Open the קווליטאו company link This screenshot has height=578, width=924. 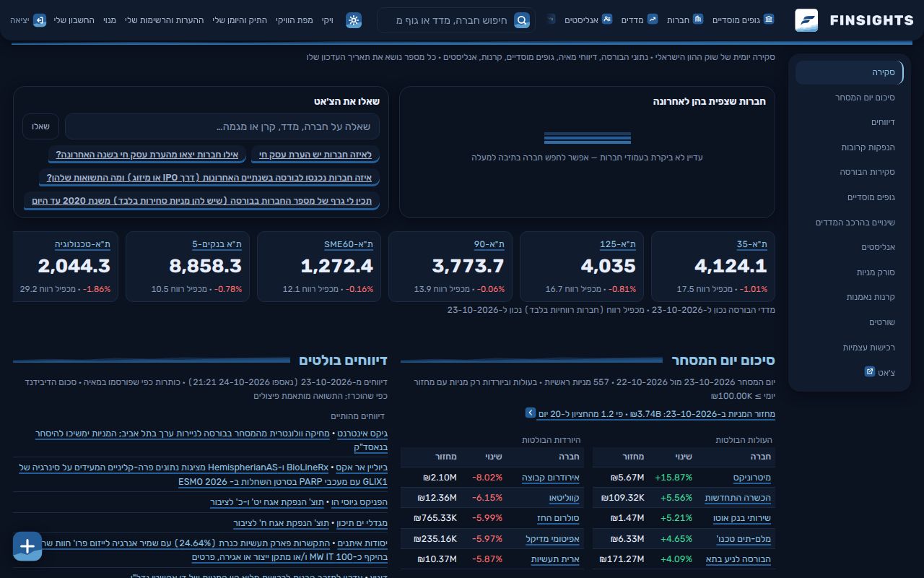tap(565, 498)
